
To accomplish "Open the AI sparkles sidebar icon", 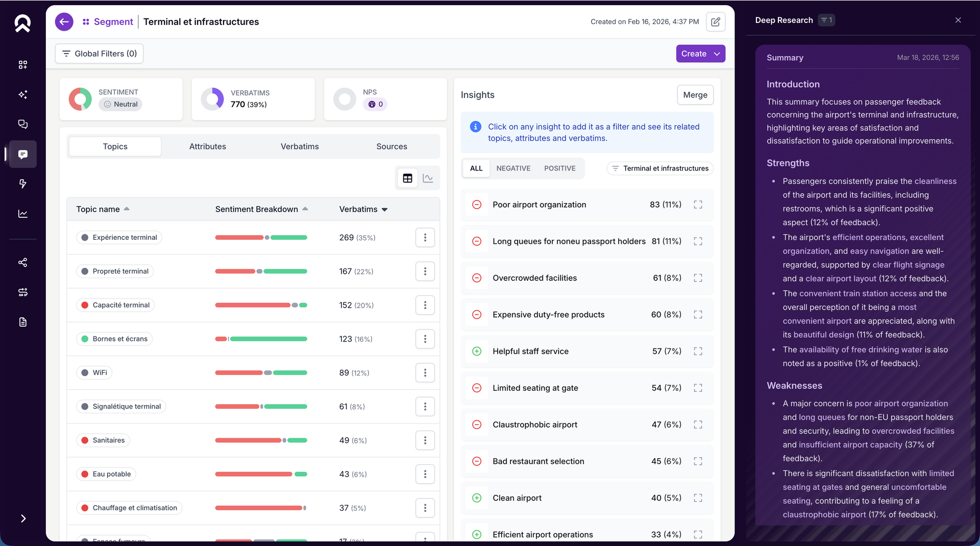I will tap(23, 94).
